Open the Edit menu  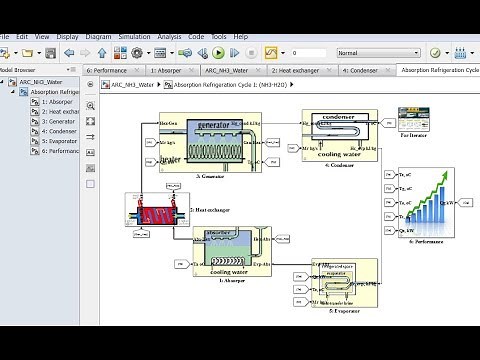pyautogui.click(x=22, y=37)
